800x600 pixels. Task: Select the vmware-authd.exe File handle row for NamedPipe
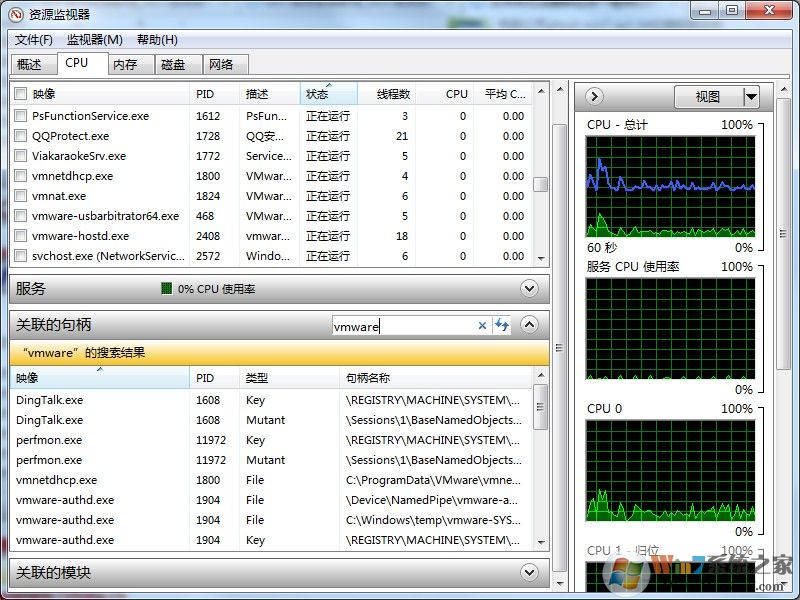pos(270,500)
